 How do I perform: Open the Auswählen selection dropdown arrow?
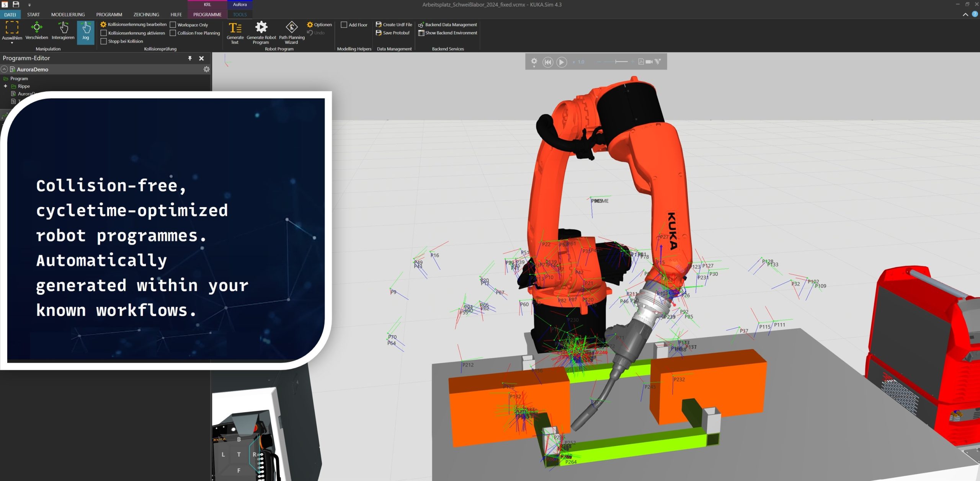(12, 43)
